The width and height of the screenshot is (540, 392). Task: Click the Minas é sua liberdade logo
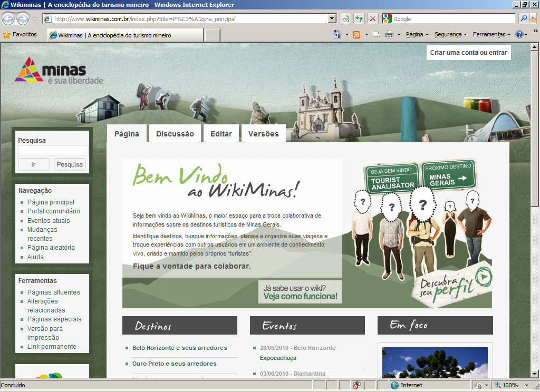click(59, 71)
